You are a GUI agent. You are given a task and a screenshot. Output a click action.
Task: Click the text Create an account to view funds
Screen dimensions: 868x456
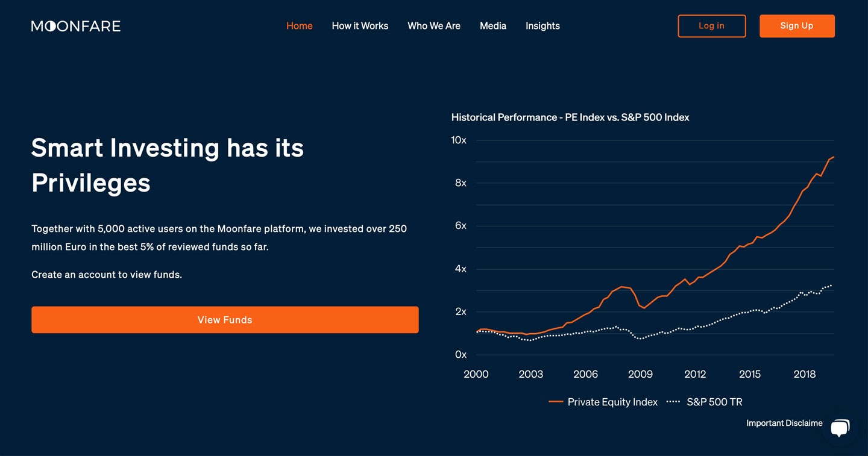pyautogui.click(x=107, y=275)
